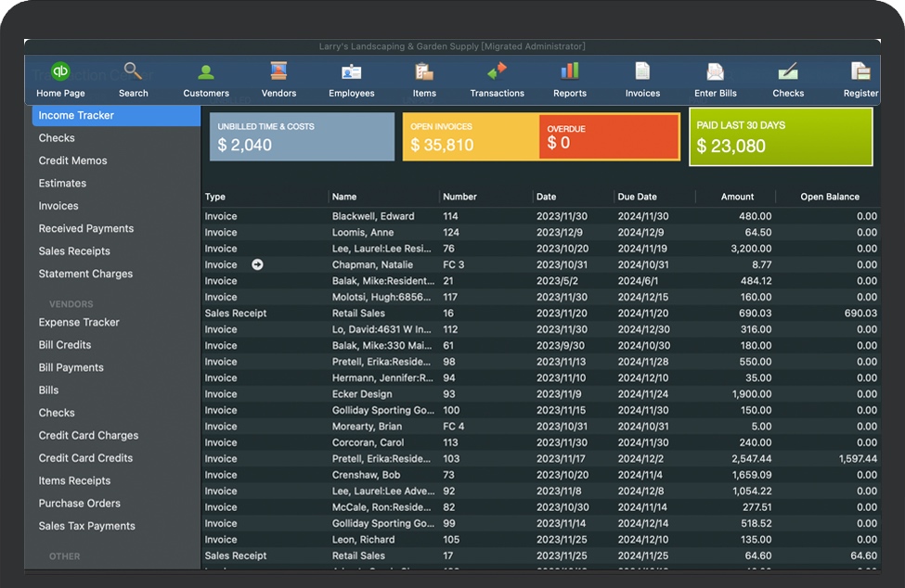Select Income Tracker in the sidebar
Image resolution: width=905 pixels, height=588 pixels.
click(76, 116)
